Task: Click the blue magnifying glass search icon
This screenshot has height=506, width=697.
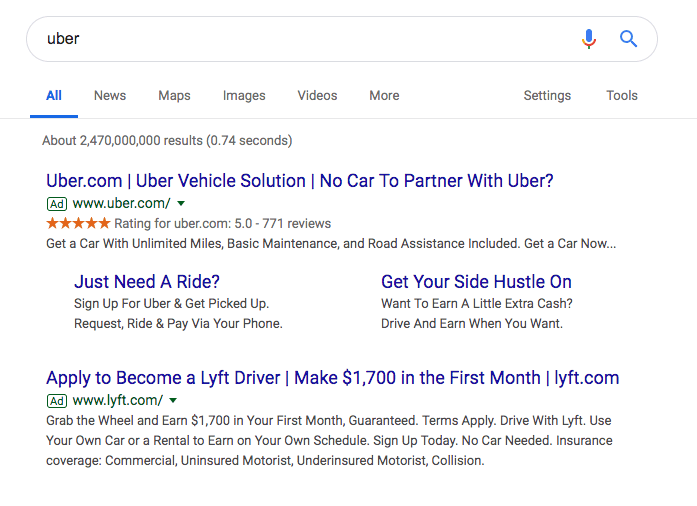Action: (x=628, y=39)
